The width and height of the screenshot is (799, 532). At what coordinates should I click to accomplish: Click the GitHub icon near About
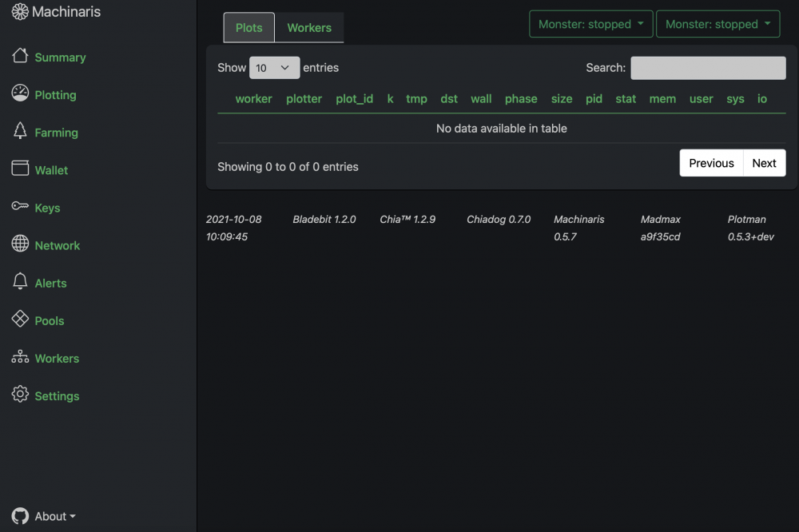tap(20, 516)
